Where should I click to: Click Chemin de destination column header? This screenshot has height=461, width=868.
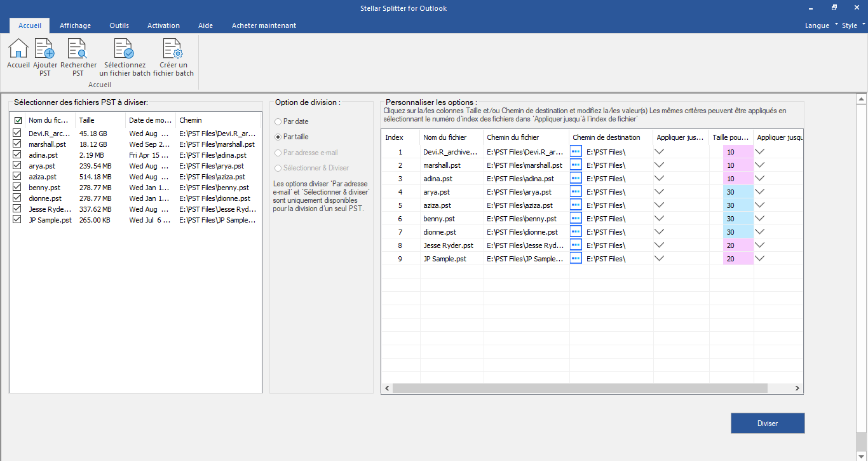611,137
